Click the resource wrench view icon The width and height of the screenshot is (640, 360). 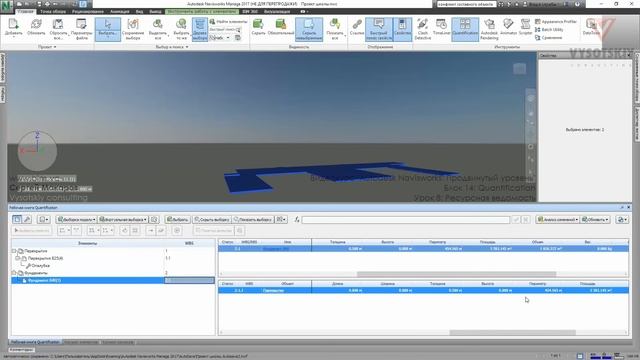click(27, 220)
